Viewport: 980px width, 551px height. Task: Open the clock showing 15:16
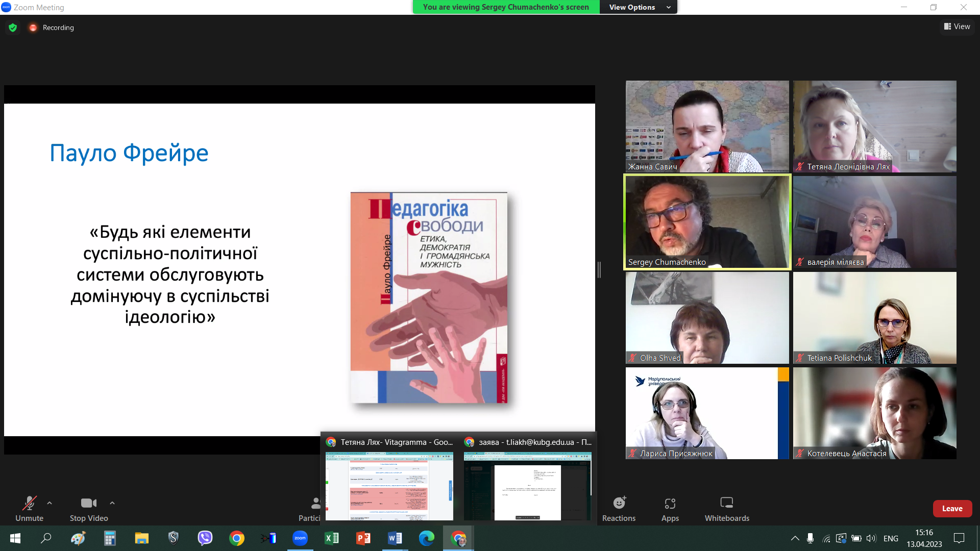click(924, 538)
